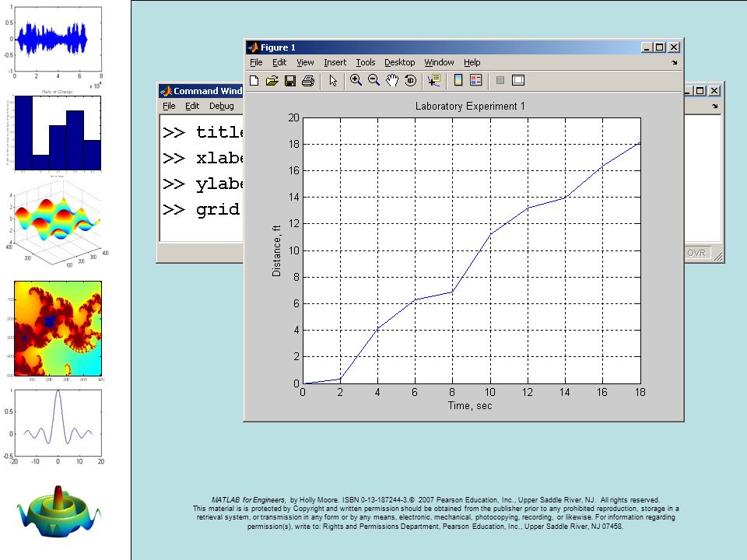Activate the Zoom Out magnifier tool

(373, 80)
